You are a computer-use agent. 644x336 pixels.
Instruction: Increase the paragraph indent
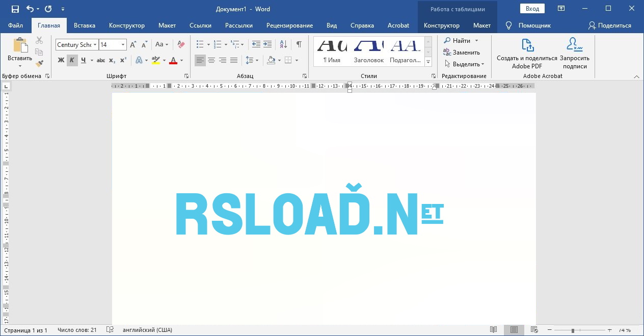(x=267, y=45)
